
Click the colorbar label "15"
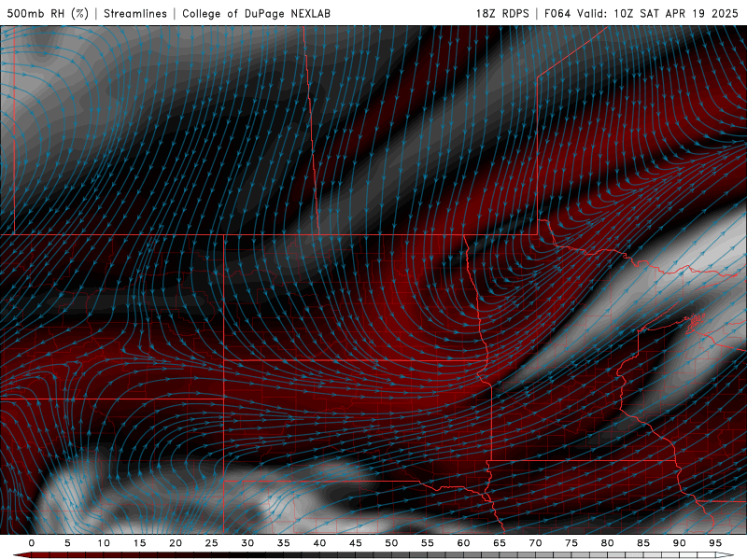(x=139, y=543)
